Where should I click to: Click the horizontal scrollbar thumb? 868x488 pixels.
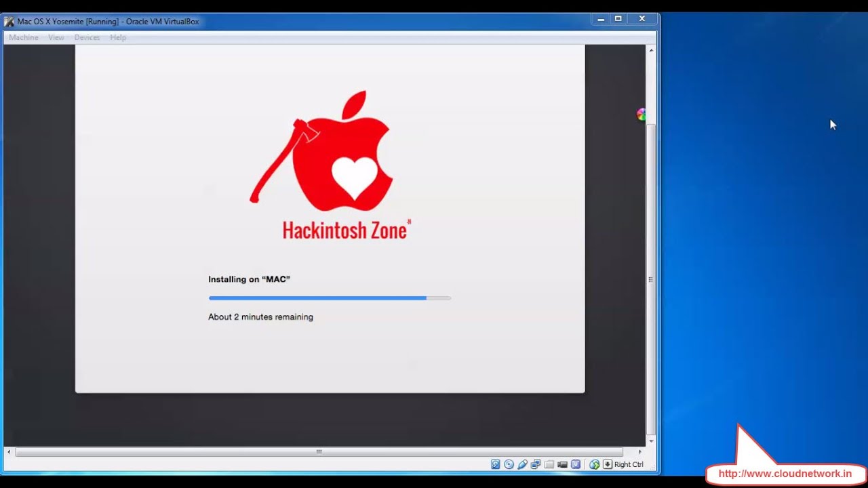(x=319, y=452)
